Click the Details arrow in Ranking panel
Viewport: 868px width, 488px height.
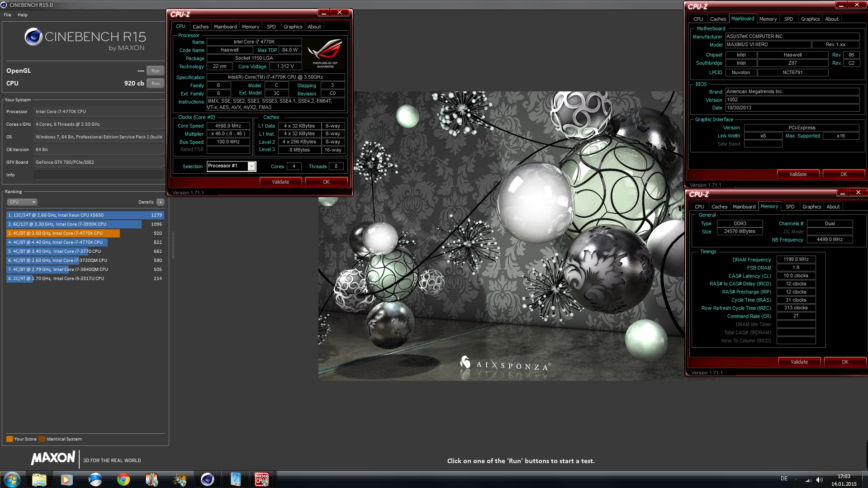click(x=160, y=202)
